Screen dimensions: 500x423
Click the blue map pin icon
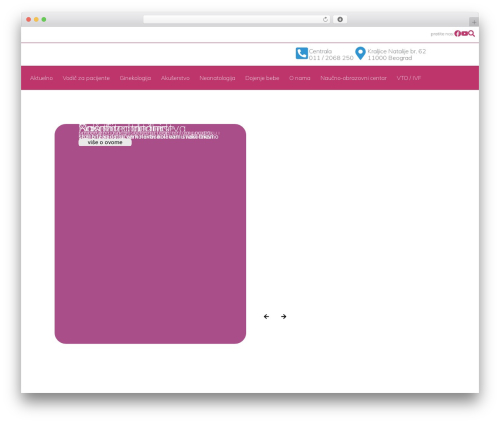pyautogui.click(x=360, y=53)
